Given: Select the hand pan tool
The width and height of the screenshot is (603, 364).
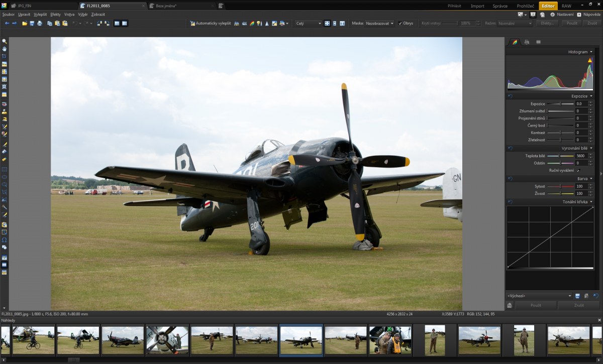Looking at the screenshot, I should point(4,49).
